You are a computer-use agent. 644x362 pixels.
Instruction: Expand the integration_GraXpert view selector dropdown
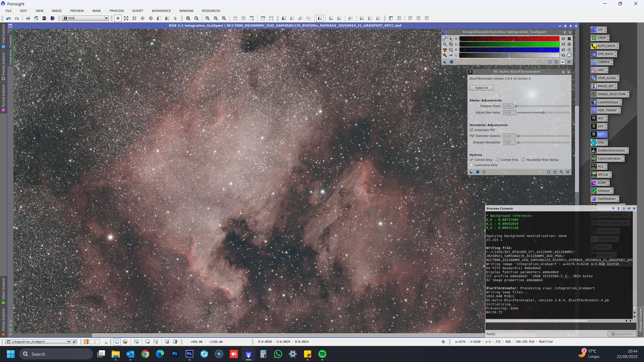68,342
